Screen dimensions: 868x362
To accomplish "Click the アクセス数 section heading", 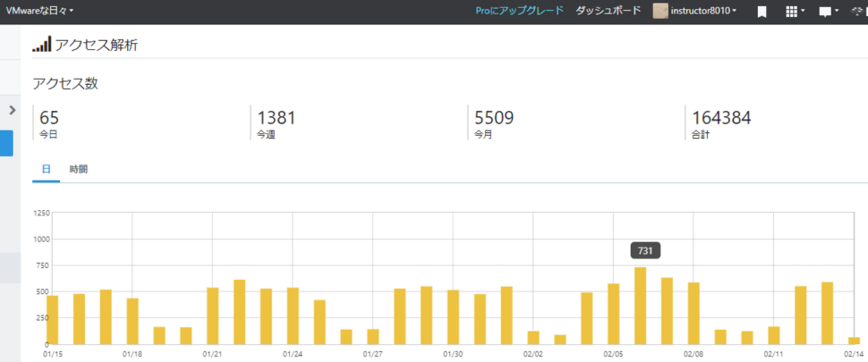I will [x=65, y=83].
